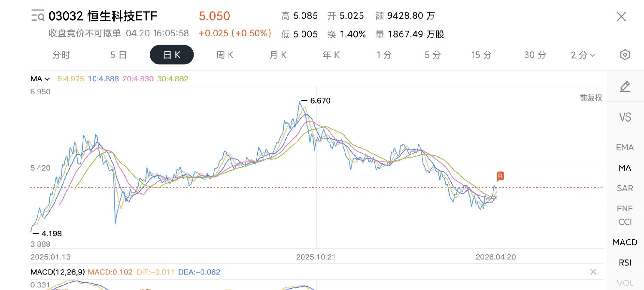Click the MACD indicator button

click(x=625, y=242)
